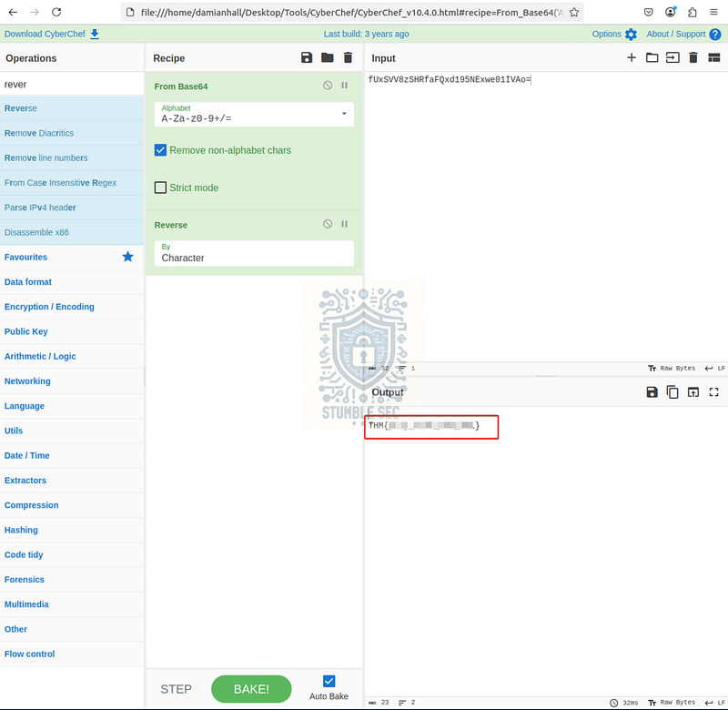Disable the Reverse operation in recipe
Image resolution: width=728 pixels, height=710 pixels.
point(328,224)
